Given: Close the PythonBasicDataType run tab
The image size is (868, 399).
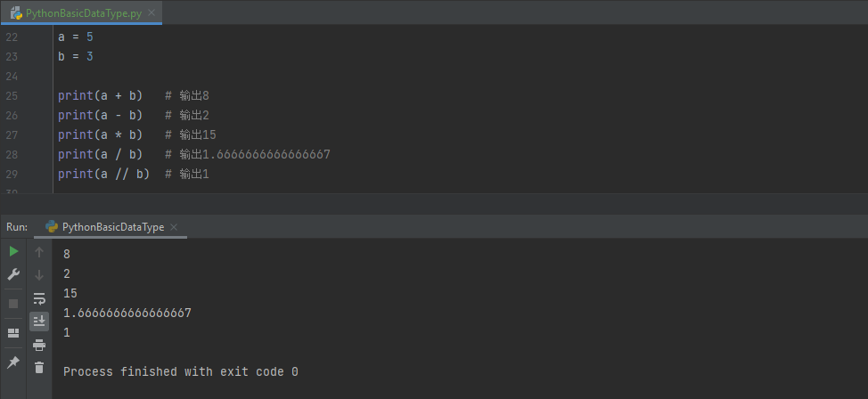Looking at the screenshot, I should tap(174, 227).
